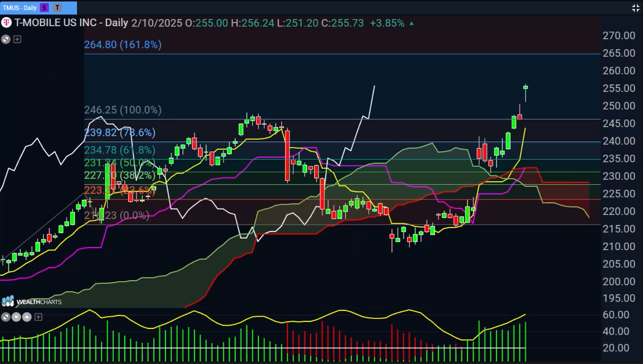
Task: Click 270.00 on the price axis
Action: 619,36
